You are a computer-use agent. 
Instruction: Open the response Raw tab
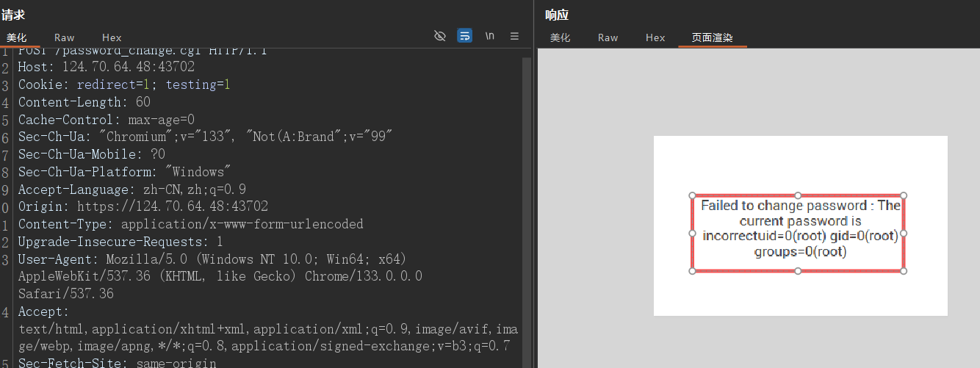tap(608, 37)
